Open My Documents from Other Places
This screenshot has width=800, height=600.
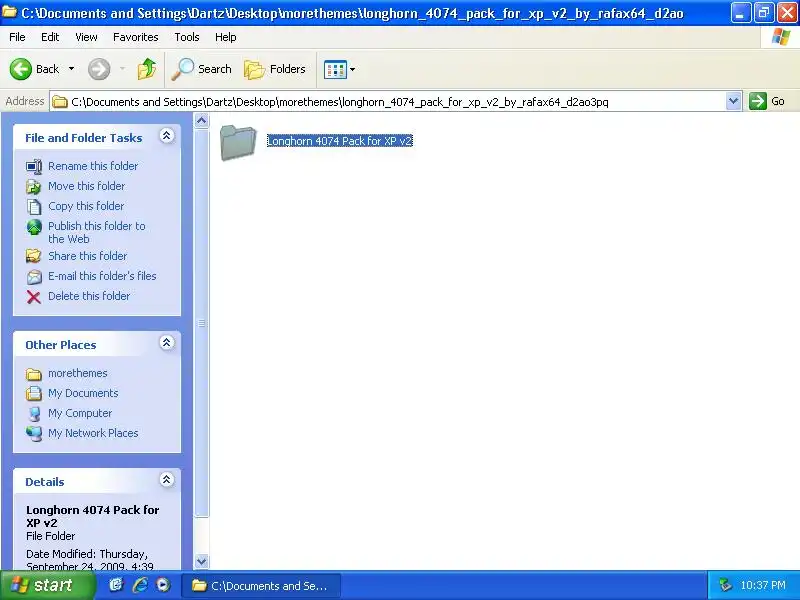83,393
